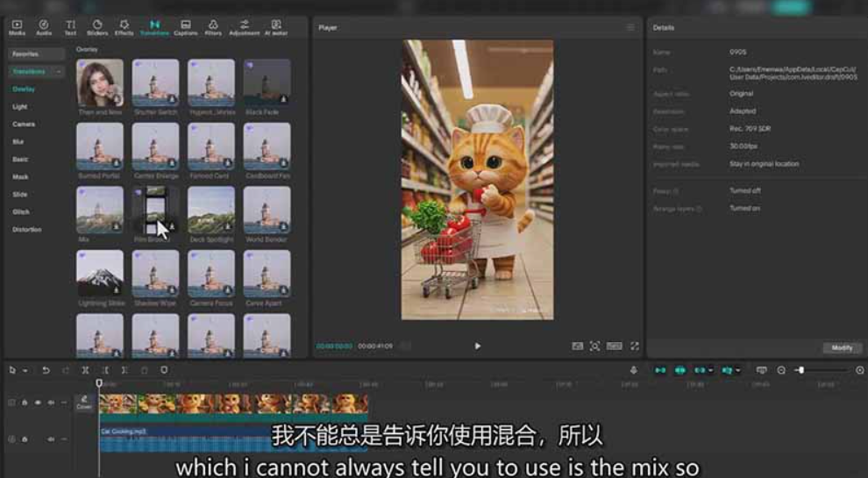868x478 pixels.
Task: Adjust the timeline zoom slider
Action: click(800, 370)
